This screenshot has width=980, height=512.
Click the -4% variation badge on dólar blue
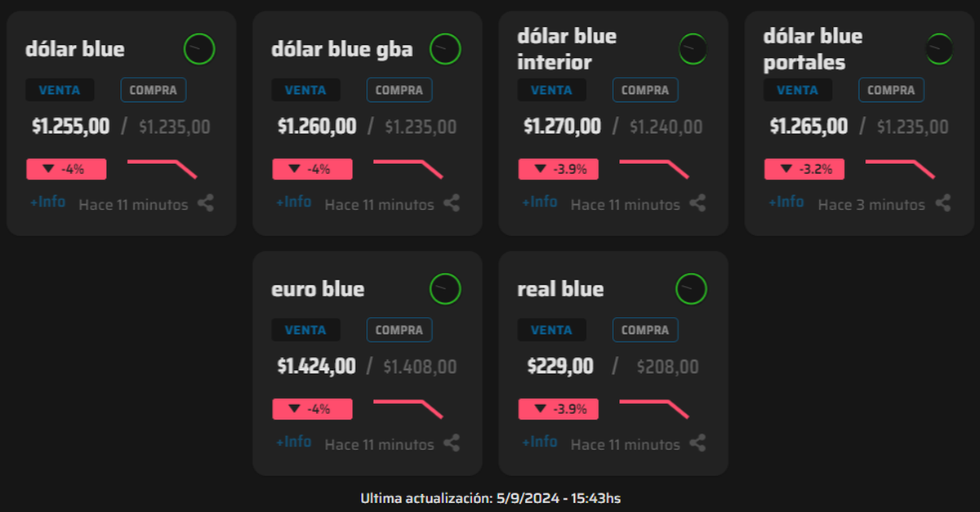coord(66,169)
